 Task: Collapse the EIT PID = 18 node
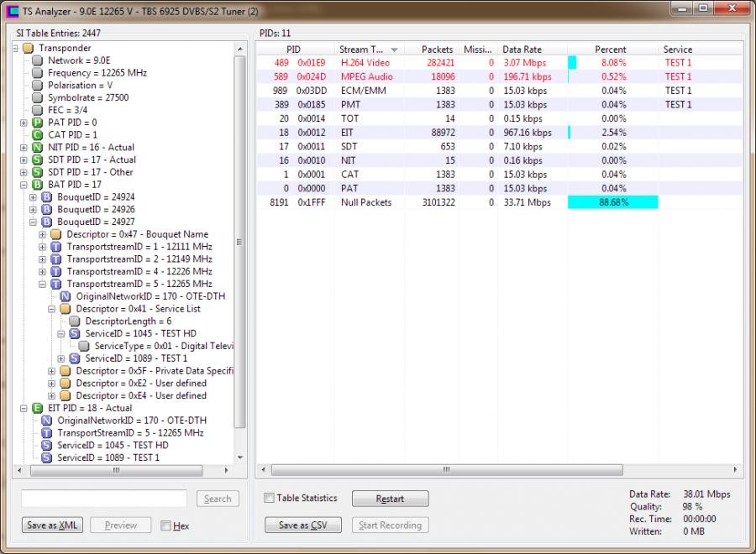click(24, 409)
